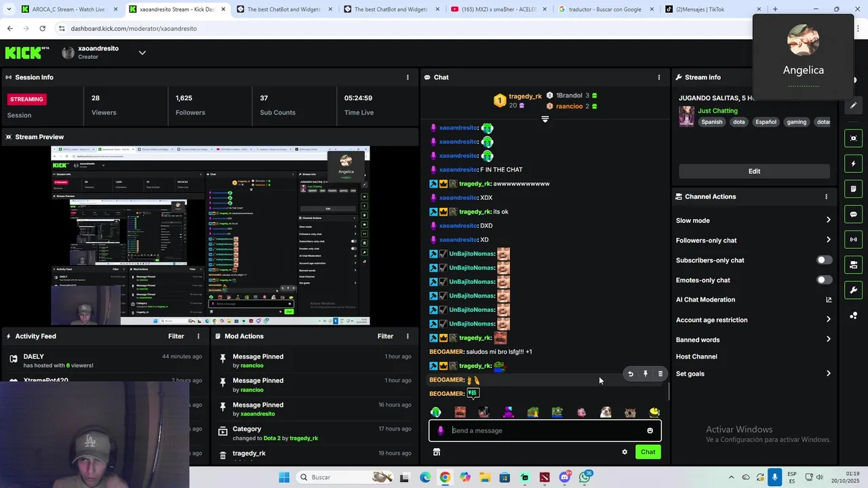The height and width of the screenshot is (488, 868).
Task: Click the microphone icon in system tray
Action: tap(774, 477)
